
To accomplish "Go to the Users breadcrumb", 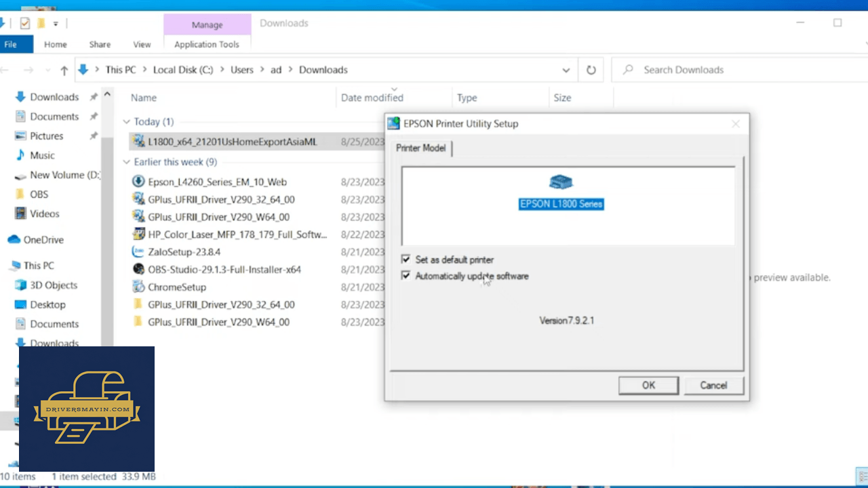I will pos(242,70).
